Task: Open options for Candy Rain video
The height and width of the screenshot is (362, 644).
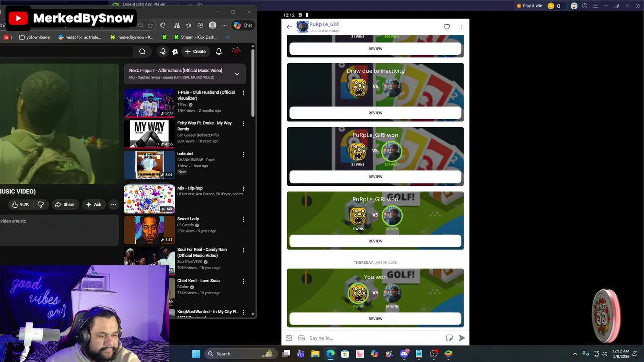Action: click(243, 250)
